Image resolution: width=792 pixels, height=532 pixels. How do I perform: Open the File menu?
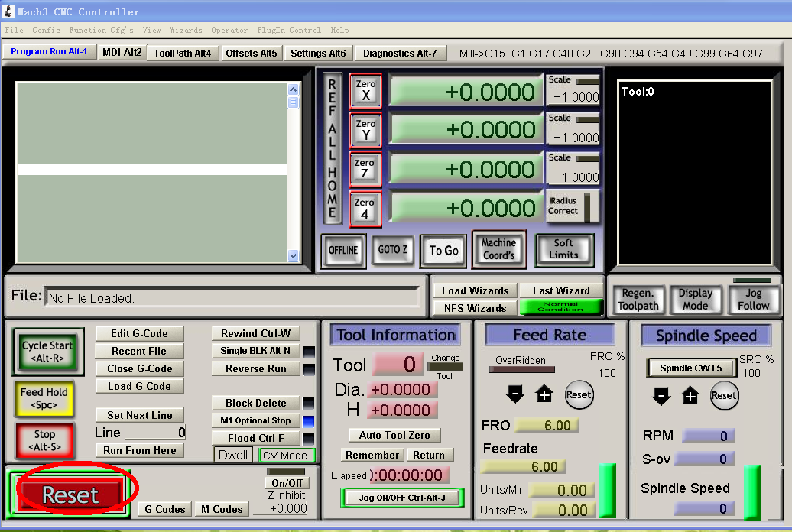[14, 31]
